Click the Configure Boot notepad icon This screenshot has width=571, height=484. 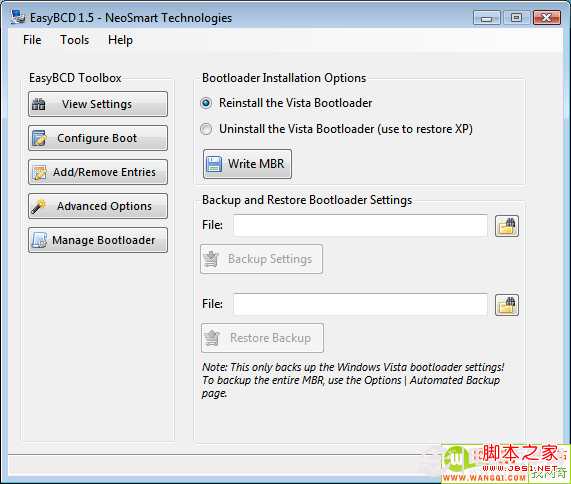[39, 138]
